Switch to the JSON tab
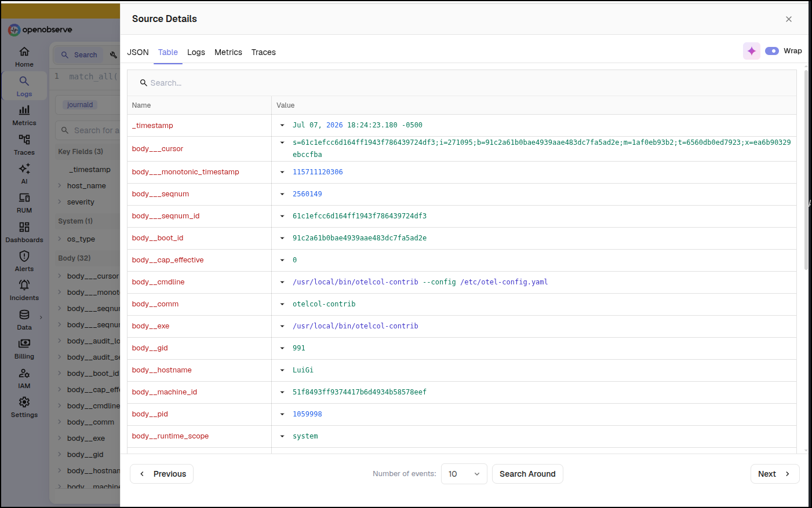 coord(138,52)
